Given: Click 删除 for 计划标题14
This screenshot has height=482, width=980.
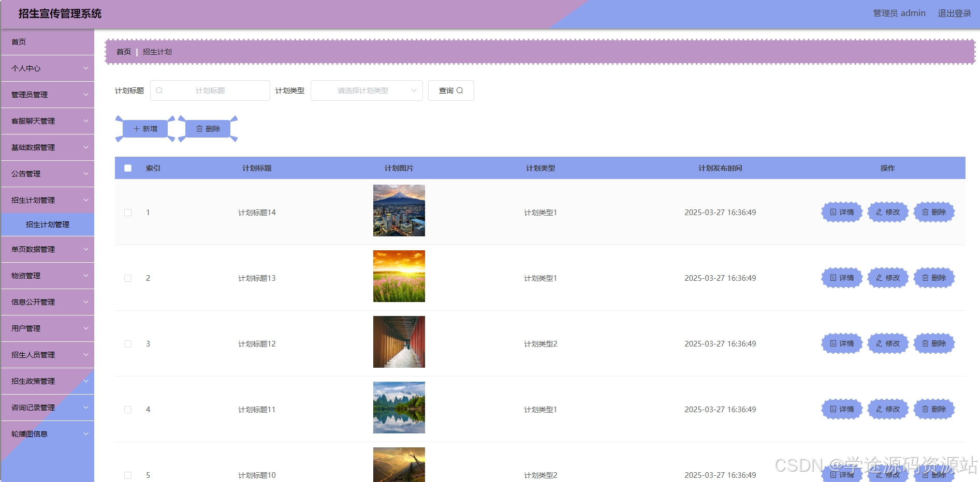Looking at the screenshot, I should [934, 212].
